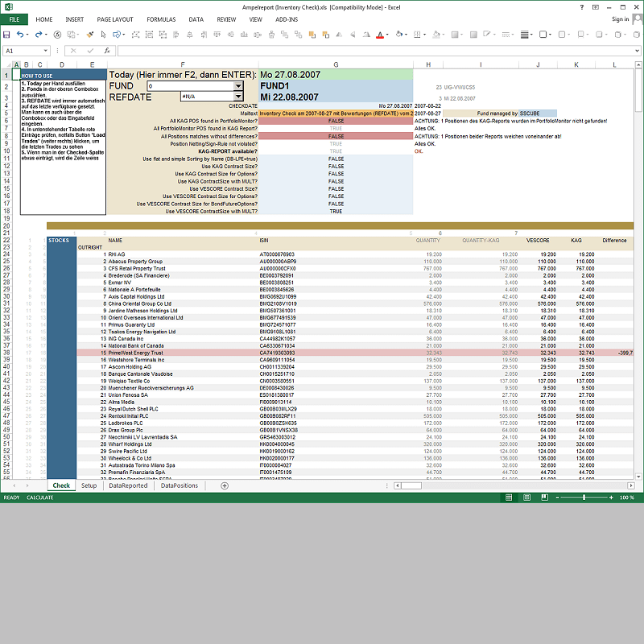Switch to the DataPositions sheet tab
The image size is (644, 644).
(x=179, y=485)
